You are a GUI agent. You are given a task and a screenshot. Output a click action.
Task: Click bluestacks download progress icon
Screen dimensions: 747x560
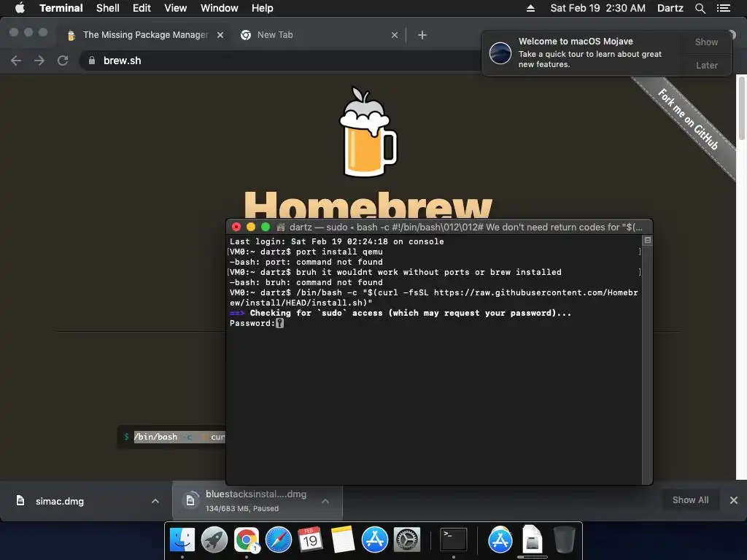[190, 500]
